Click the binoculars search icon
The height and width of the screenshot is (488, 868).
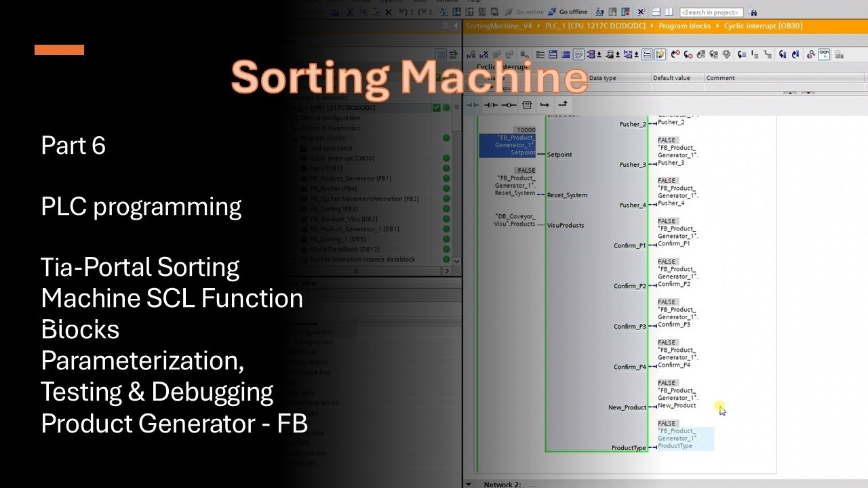pyautogui.click(x=753, y=12)
